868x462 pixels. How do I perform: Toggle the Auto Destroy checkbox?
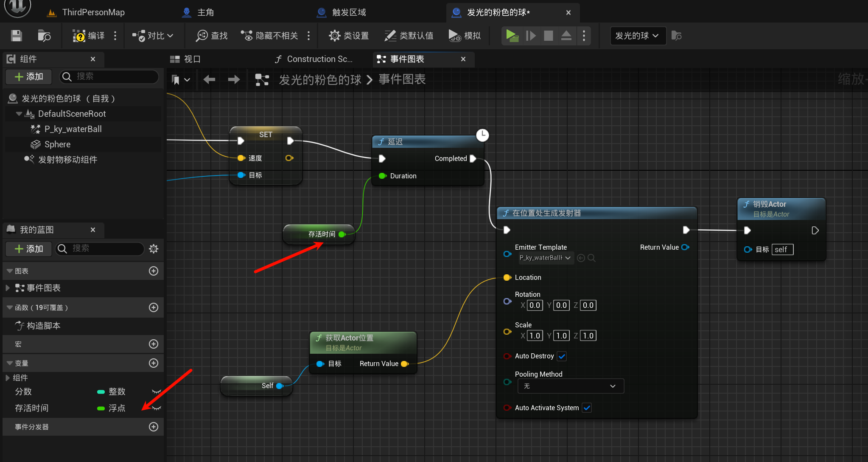click(562, 356)
